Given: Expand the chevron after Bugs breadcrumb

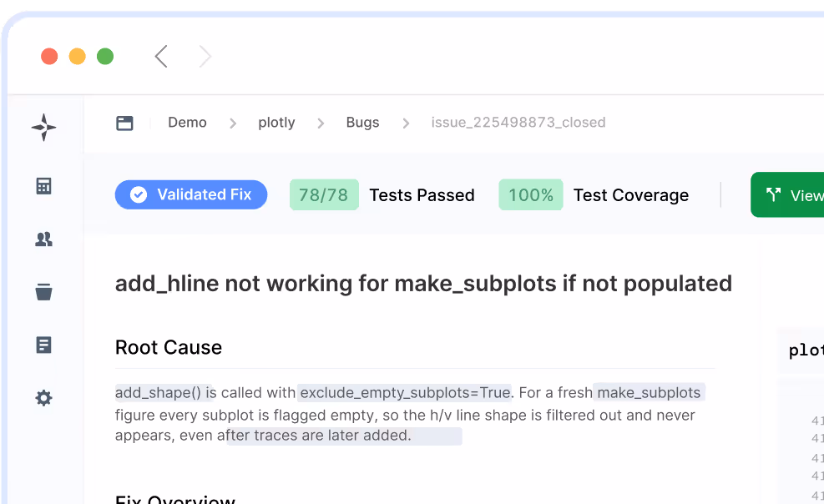Looking at the screenshot, I should coord(406,122).
